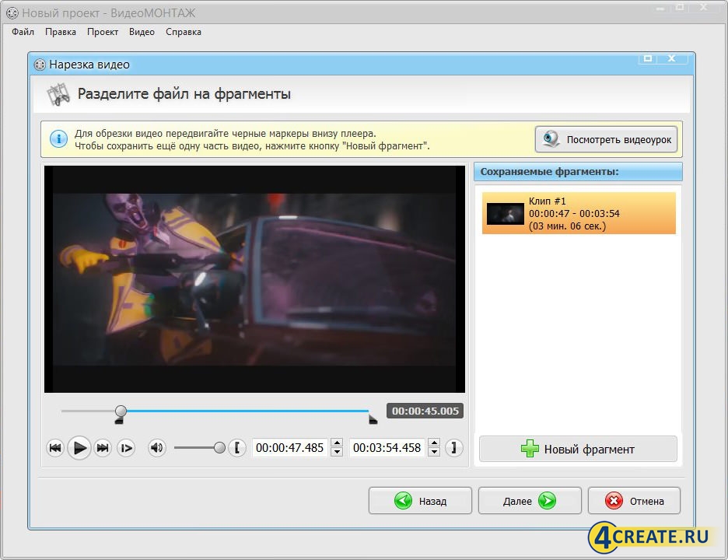This screenshot has height=560, width=728.
Task: Open the Правка menu
Action: (61, 32)
